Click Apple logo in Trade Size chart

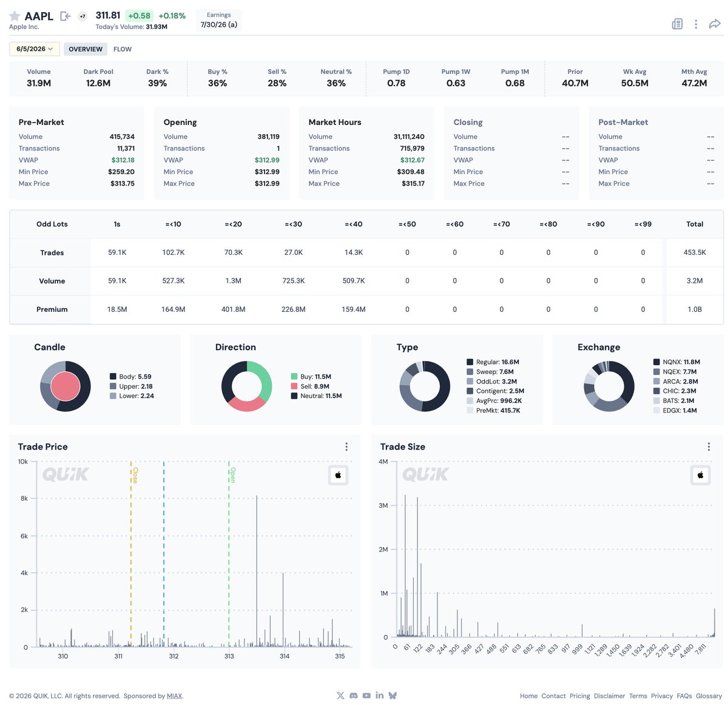pos(700,475)
